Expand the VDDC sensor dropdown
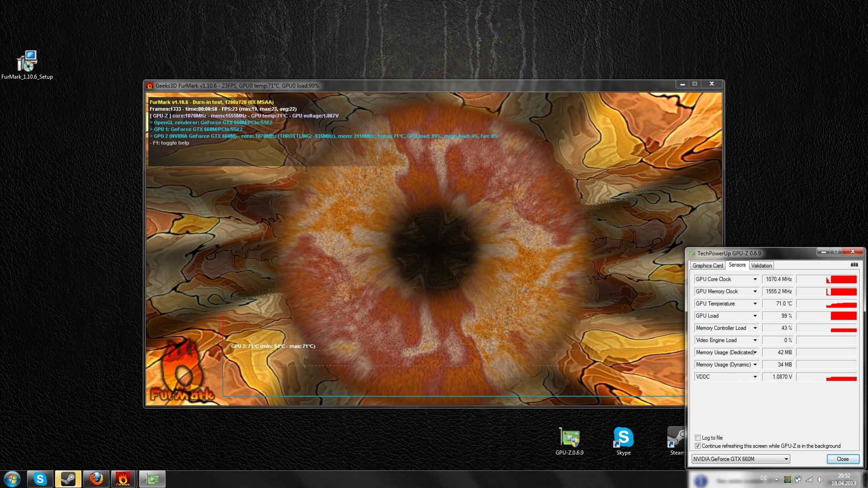868x488 pixels. point(755,377)
